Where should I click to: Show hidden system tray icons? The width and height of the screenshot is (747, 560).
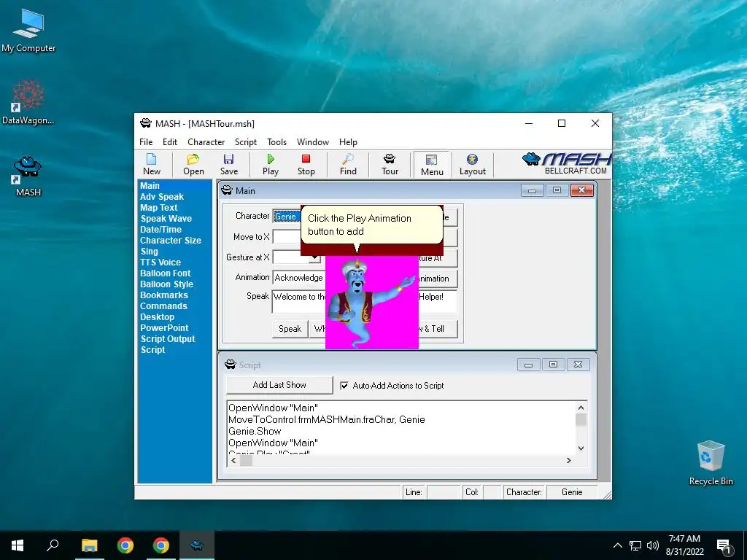click(x=617, y=545)
